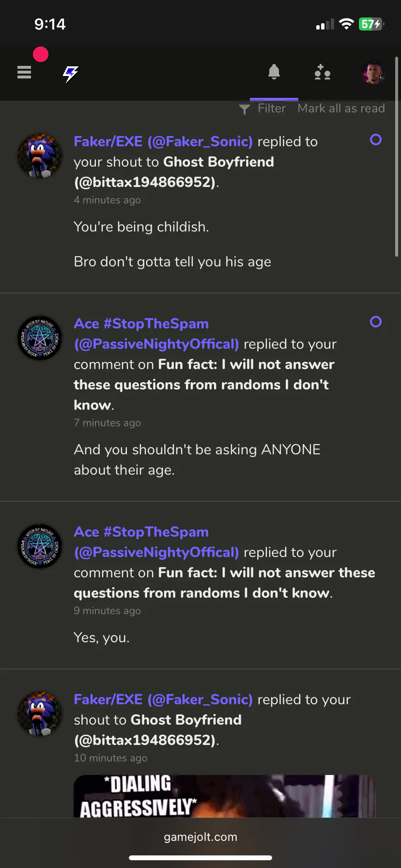Click Mark all as read
Image resolution: width=401 pixels, height=868 pixels.
pos(341,108)
